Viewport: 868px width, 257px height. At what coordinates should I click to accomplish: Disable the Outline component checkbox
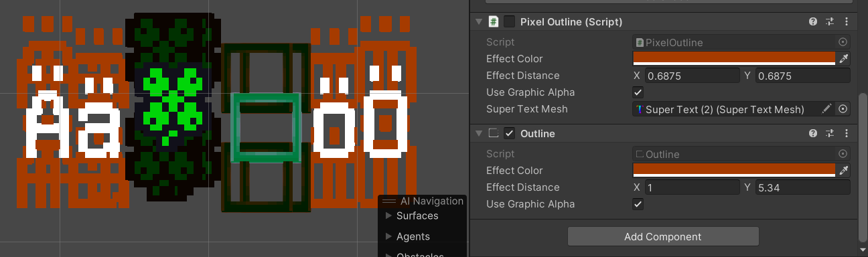click(510, 133)
